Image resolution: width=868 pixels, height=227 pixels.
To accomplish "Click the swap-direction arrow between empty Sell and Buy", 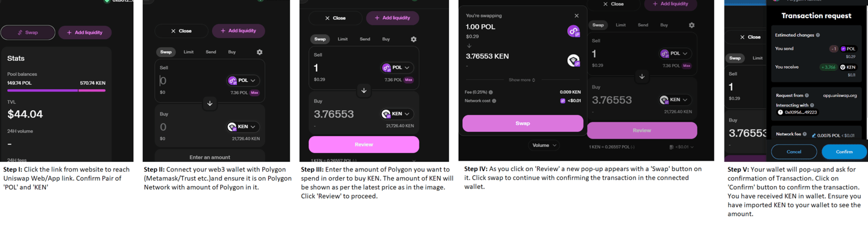I will pos(210,103).
